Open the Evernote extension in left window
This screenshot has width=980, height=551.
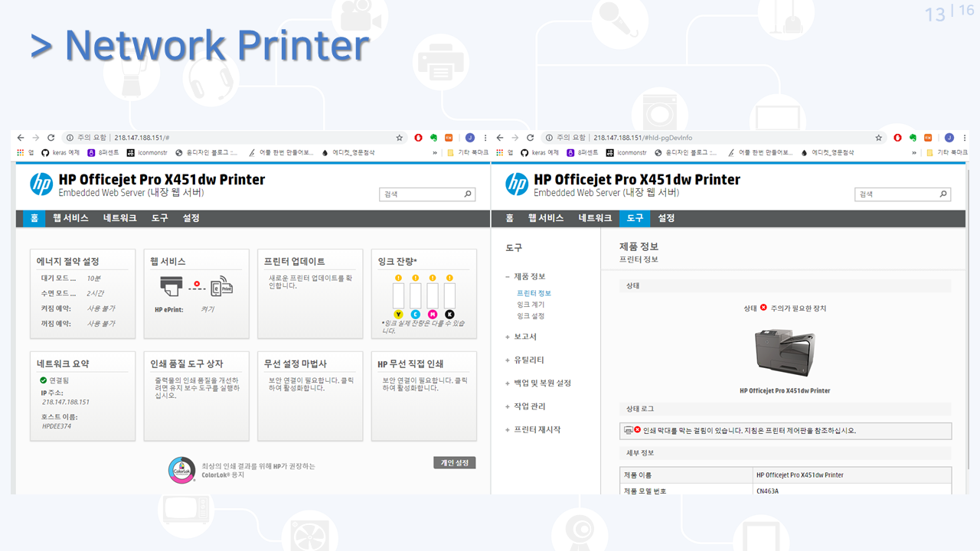pos(433,138)
